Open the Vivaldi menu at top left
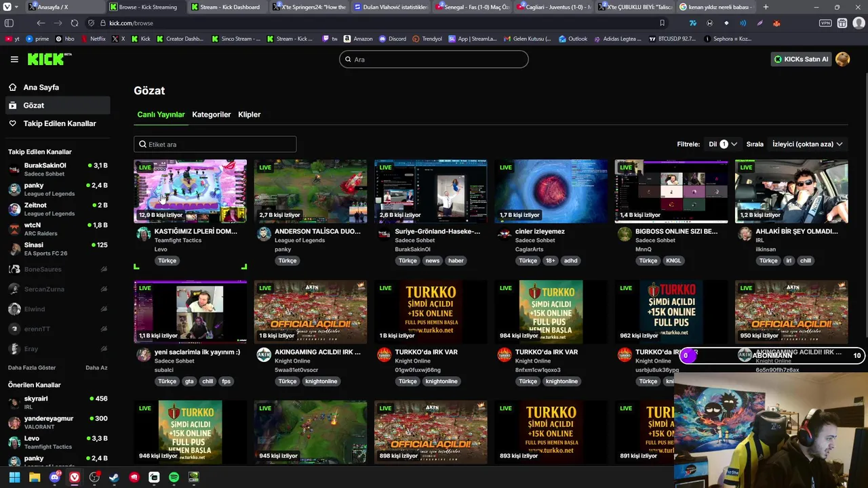Screen dimensions: 868x488 tap(7, 7)
